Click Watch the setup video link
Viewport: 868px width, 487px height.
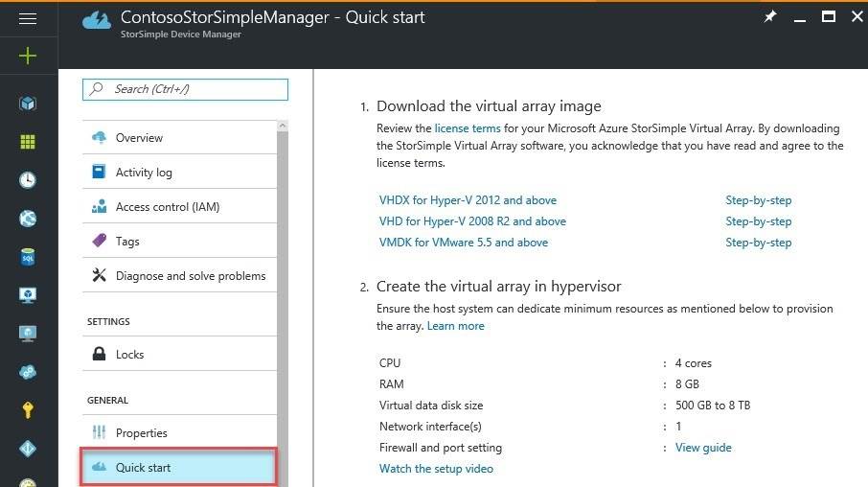pos(436,469)
